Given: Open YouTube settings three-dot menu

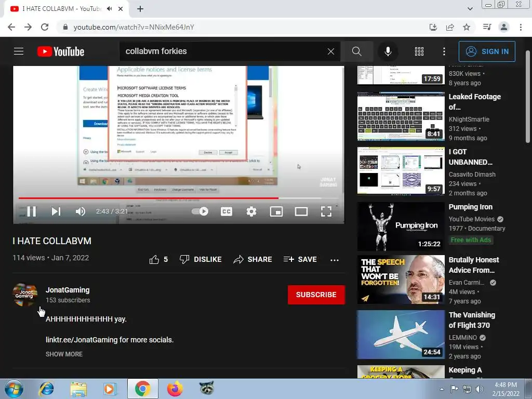Looking at the screenshot, I should tap(444, 51).
